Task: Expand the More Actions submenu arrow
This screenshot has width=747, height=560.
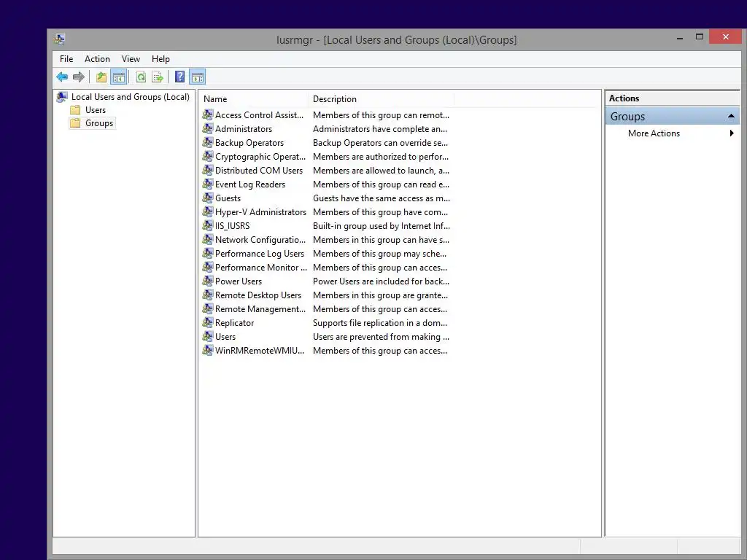Action: [x=732, y=133]
